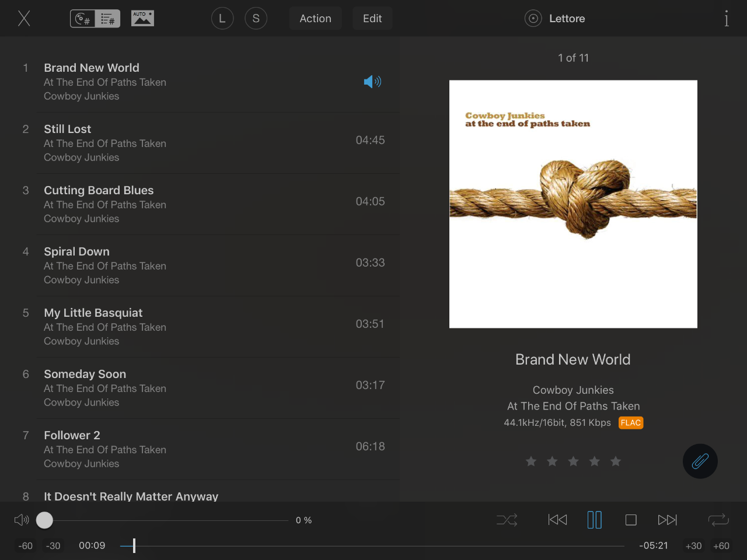Toggle shuffle playback

(x=507, y=520)
